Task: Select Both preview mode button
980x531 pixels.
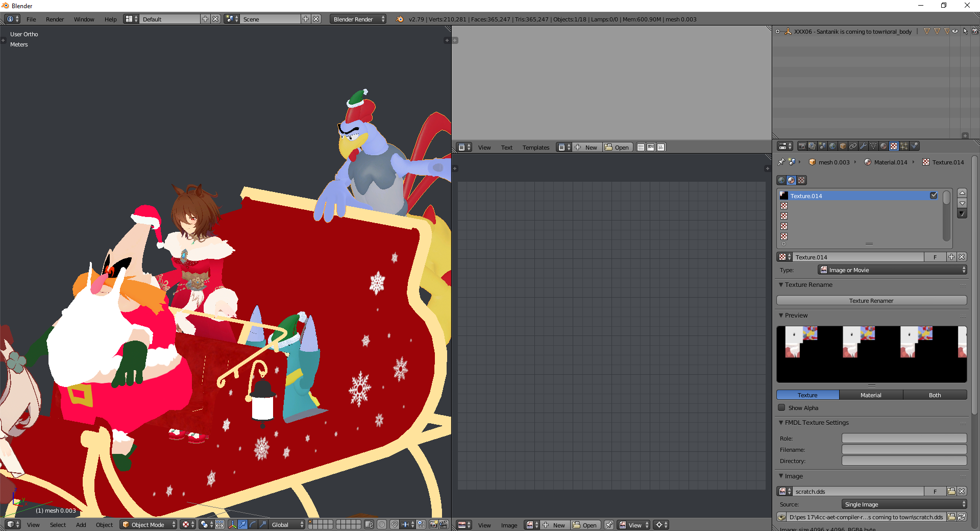Action: (x=935, y=395)
